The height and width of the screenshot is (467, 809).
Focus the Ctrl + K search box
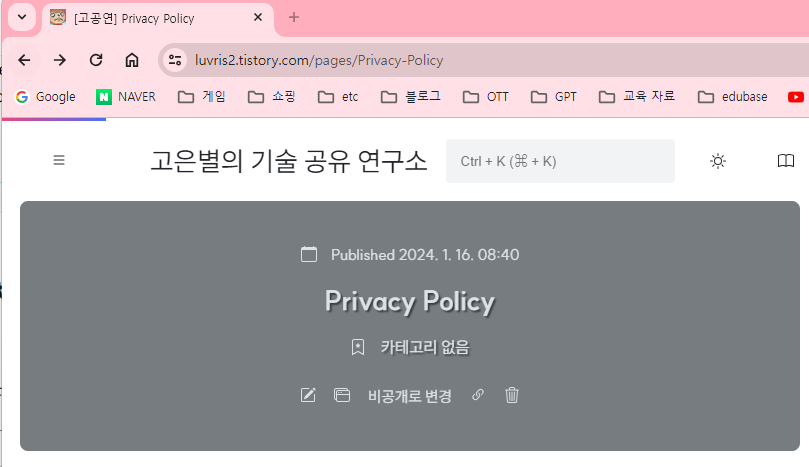560,161
